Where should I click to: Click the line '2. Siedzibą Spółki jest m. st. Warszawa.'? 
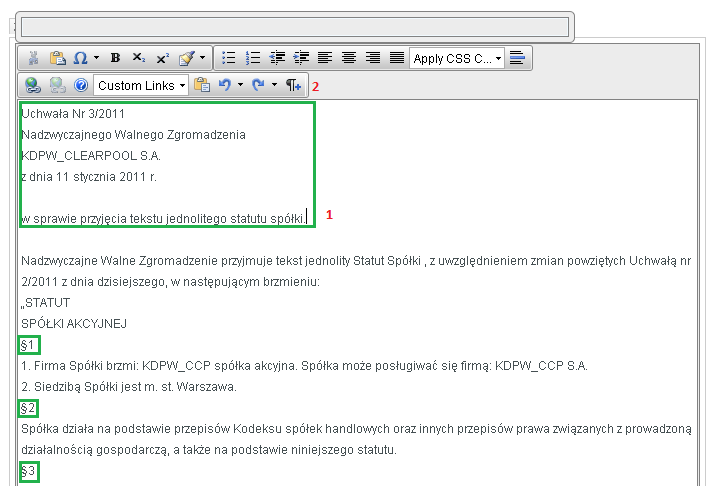point(129,387)
